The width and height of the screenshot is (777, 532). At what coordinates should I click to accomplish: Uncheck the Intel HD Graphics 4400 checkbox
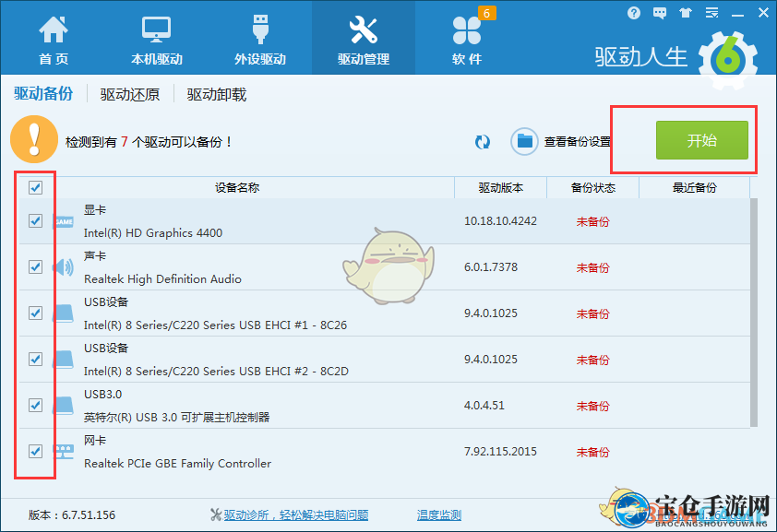35,220
